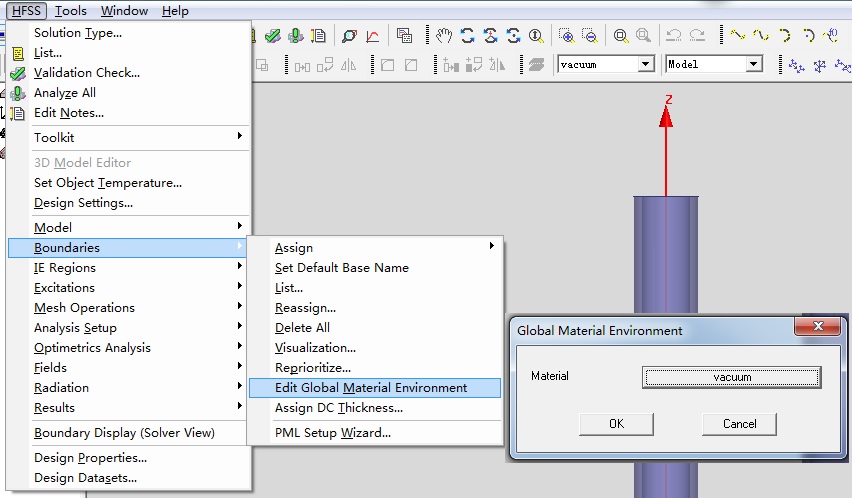
Task: Click the grey sheet/surface icon near vacuum dropdown
Action: click(536, 65)
